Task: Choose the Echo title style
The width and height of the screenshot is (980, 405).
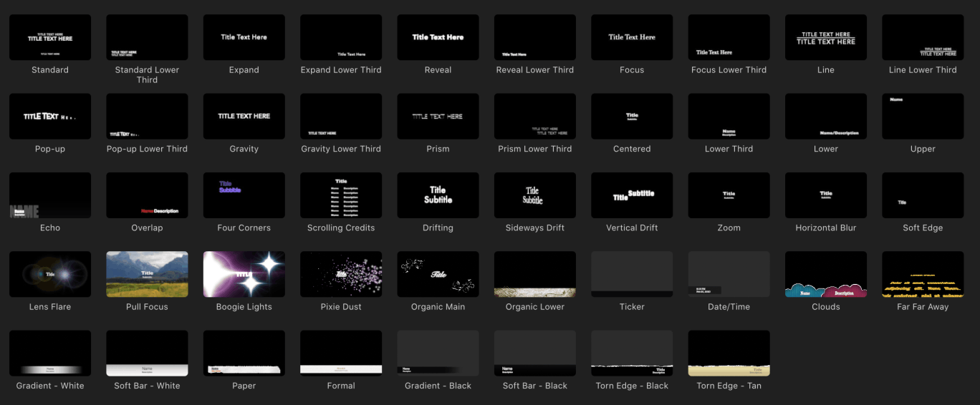Action: click(x=50, y=195)
